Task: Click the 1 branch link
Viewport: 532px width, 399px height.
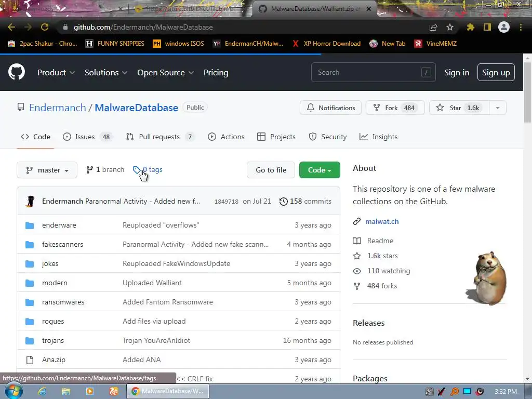Action: point(105,170)
